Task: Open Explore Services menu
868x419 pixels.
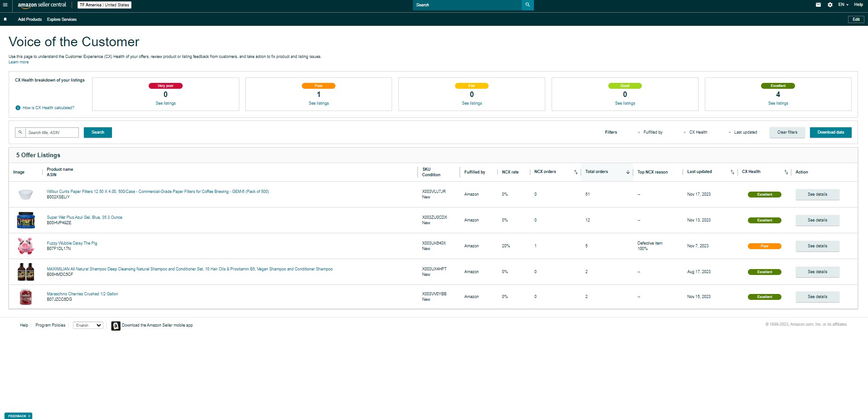Action: click(x=62, y=19)
